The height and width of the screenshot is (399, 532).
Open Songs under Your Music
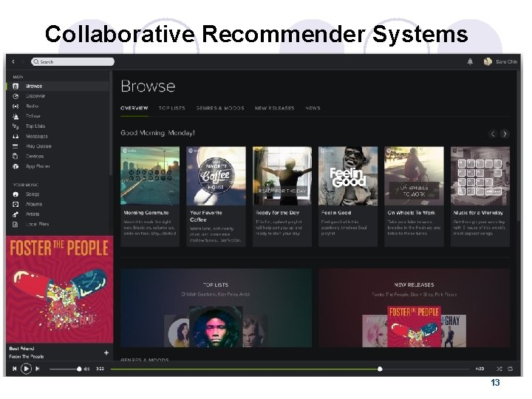[33, 194]
